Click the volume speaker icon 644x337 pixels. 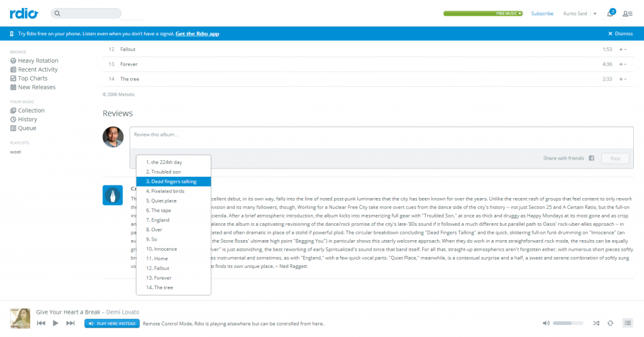click(x=546, y=323)
